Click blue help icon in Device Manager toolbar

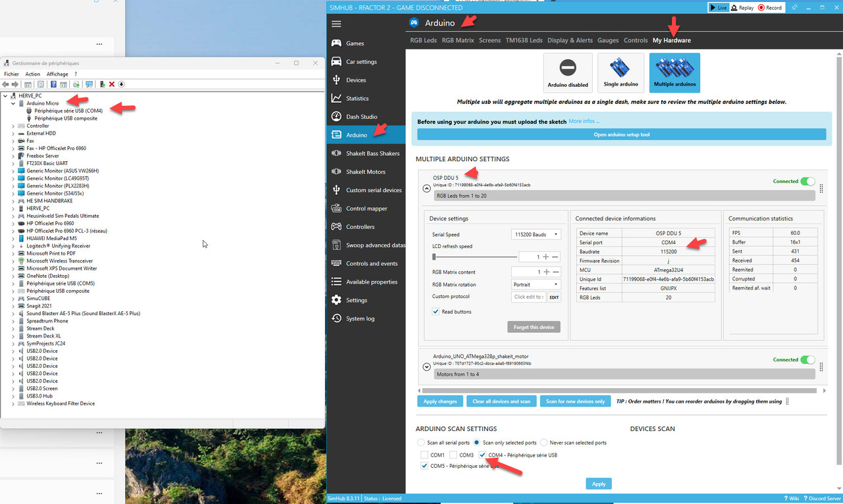[x=53, y=84]
